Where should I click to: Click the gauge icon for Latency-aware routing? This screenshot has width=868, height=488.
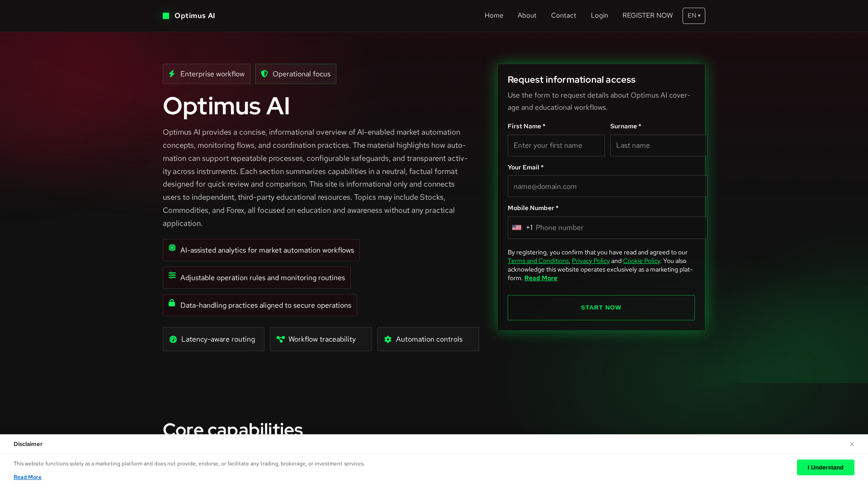pos(173,339)
